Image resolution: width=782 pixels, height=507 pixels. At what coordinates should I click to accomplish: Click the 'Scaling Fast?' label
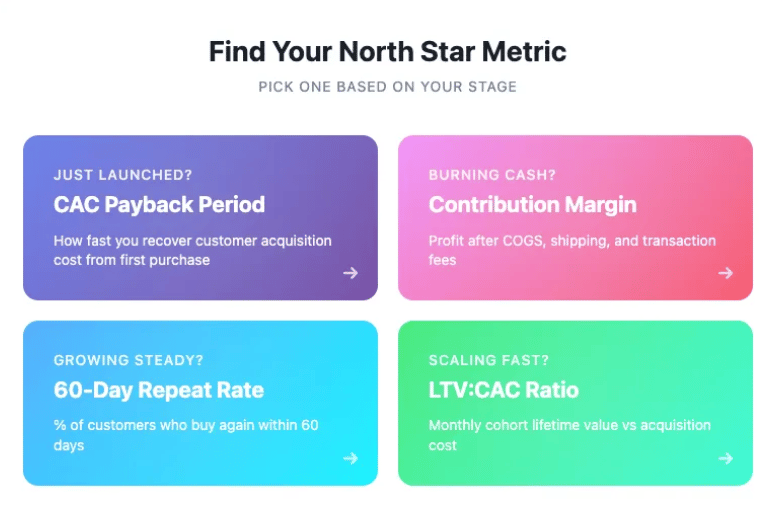489,360
